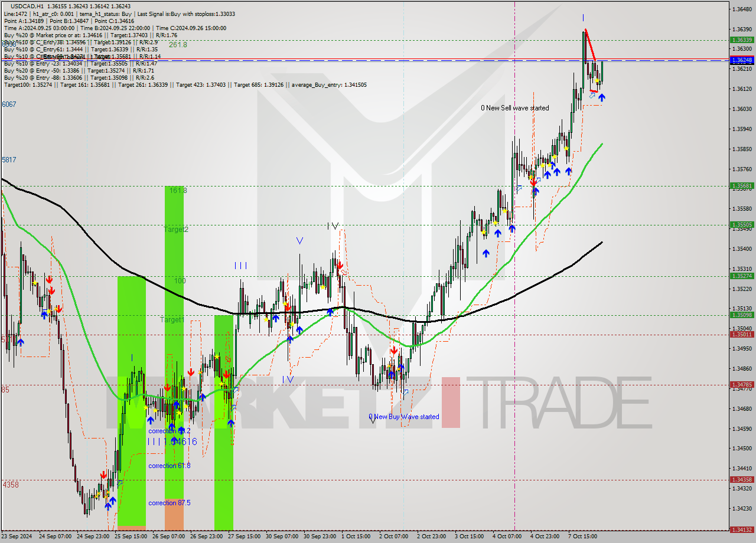Click the green price tag 1.35505
The height and width of the screenshot is (543, 756).
(x=742, y=224)
